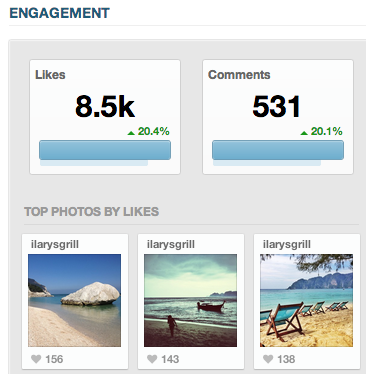Click the heart icon beside 156
Screen dimensions: 366x374
[36, 359]
